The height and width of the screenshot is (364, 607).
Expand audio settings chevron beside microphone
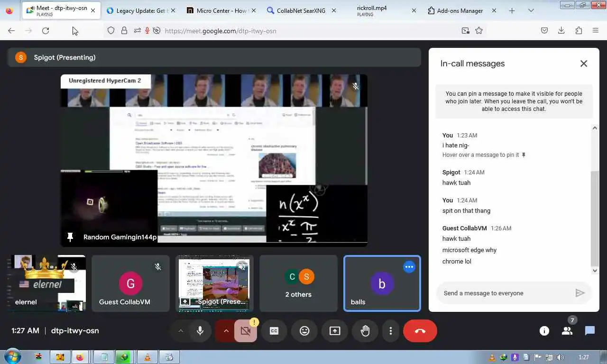point(180,331)
